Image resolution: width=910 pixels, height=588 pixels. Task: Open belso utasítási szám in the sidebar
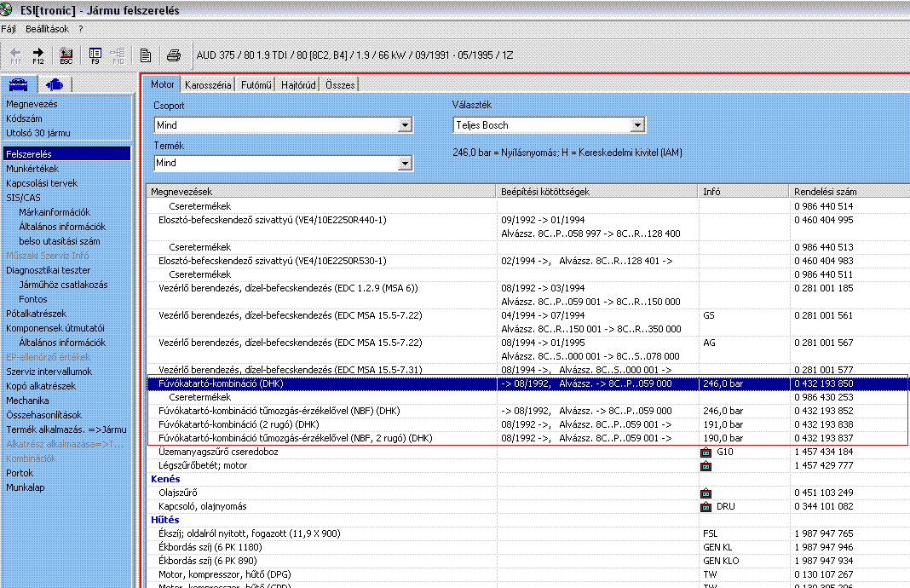59,241
